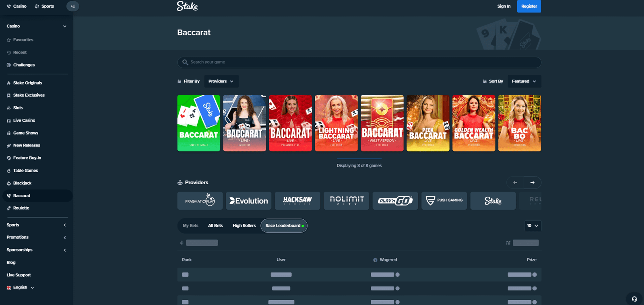Select the All Bets tab
The image size is (644, 305).
(x=215, y=226)
